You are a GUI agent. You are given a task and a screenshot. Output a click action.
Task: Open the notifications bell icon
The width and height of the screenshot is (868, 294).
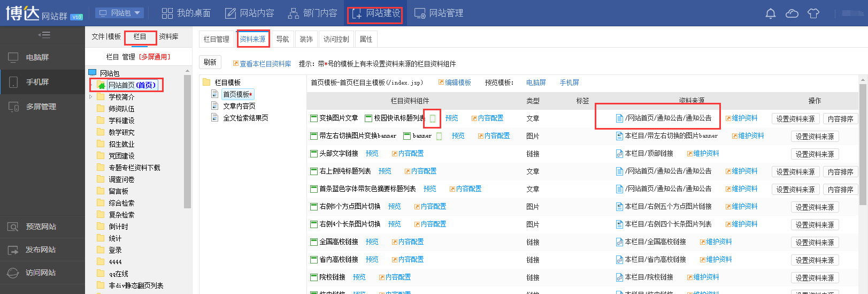pyautogui.click(x=770, y=13)
